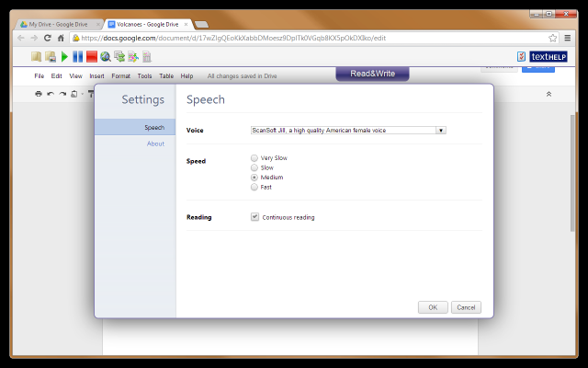Viewport: 588px width, 368px height.
Task: Click the green Play speech button
Action: 65,57
